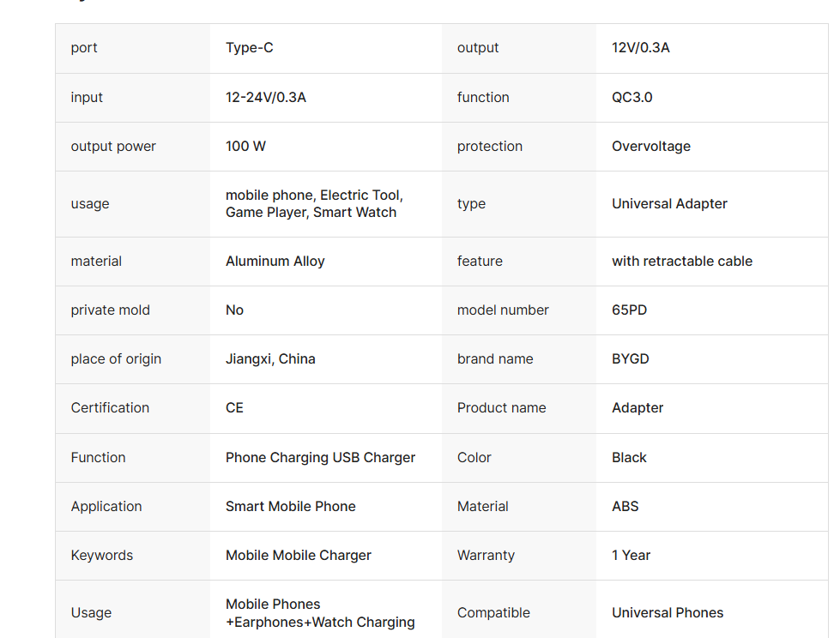Select the Aluminum Alloy material value

pos(275,262)
